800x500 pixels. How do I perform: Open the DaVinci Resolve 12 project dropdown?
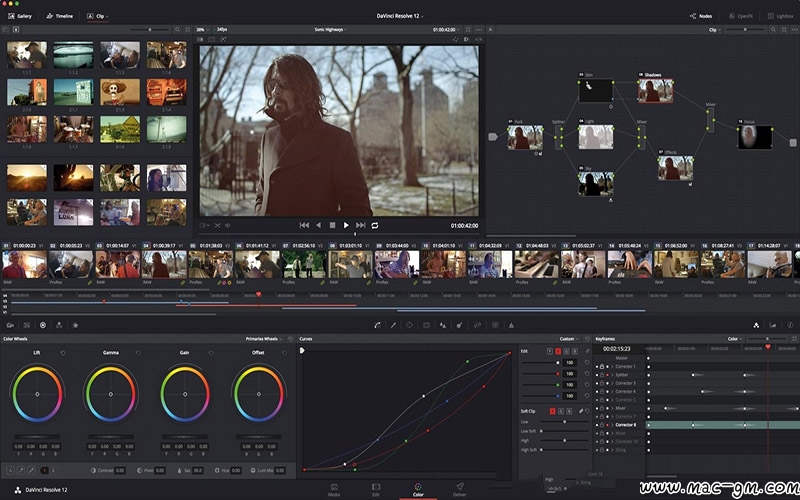(x=400, y=16)
